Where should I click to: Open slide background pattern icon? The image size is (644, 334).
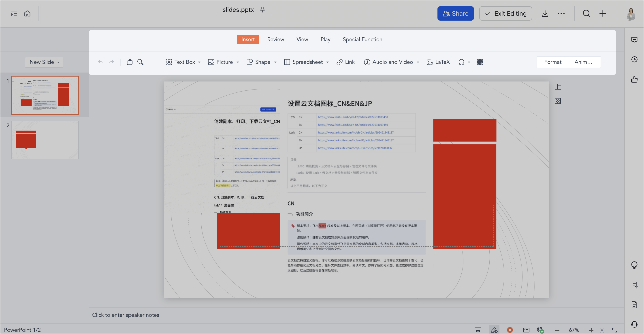tap(558, 101)
